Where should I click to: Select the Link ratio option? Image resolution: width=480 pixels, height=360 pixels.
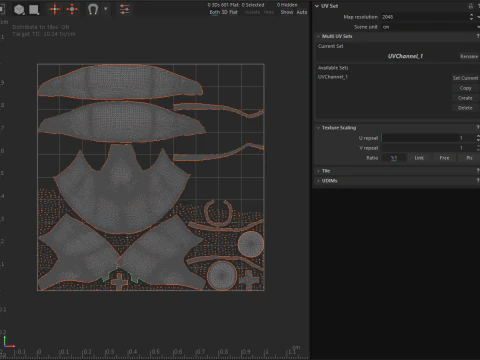pos(419,158)
